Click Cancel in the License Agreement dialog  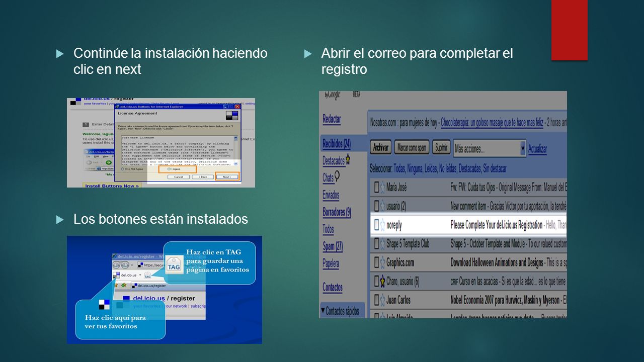click(178, 177)
